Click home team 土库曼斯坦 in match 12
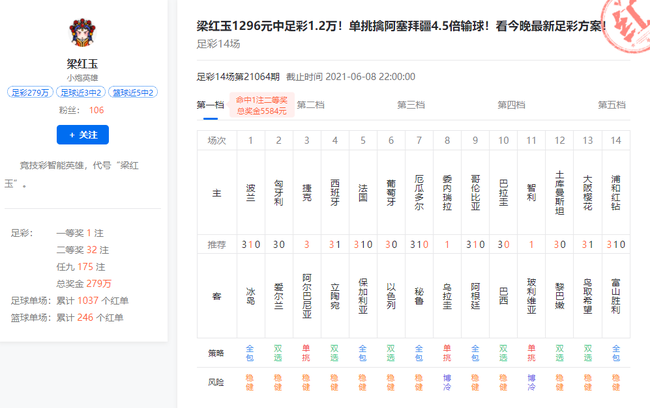This screenshot has height=408, width=650. (560, 193)
